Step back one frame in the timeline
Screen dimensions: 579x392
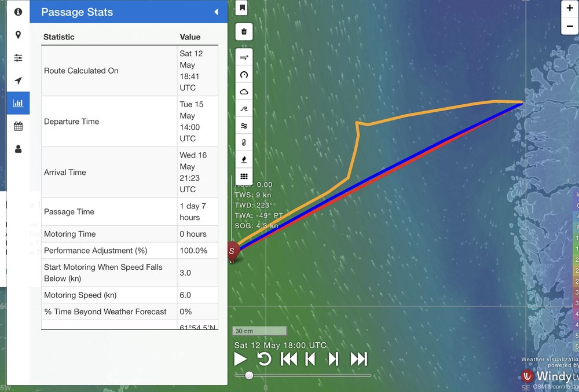[310, 359]
